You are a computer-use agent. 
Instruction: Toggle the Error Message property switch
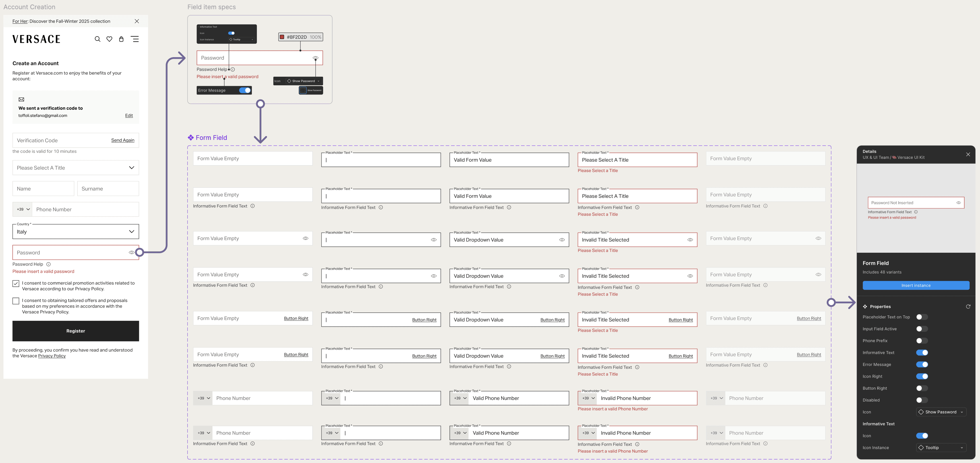[922, 364]
